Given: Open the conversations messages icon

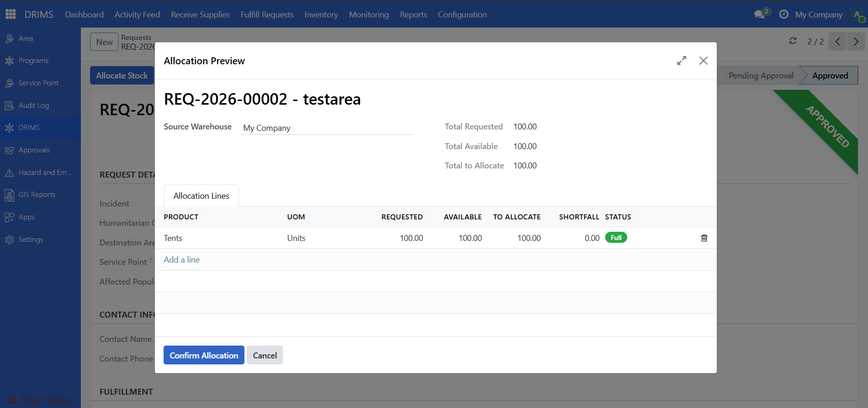Looking at the screenshot, I should 760,14.
